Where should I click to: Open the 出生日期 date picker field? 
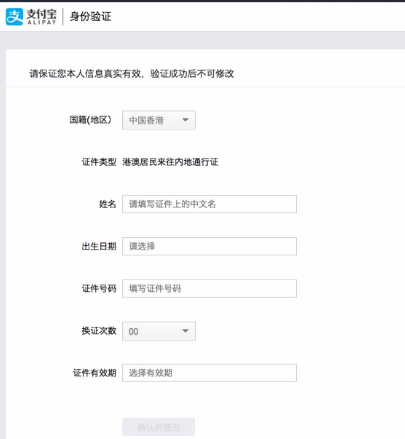tap(209, 246)
